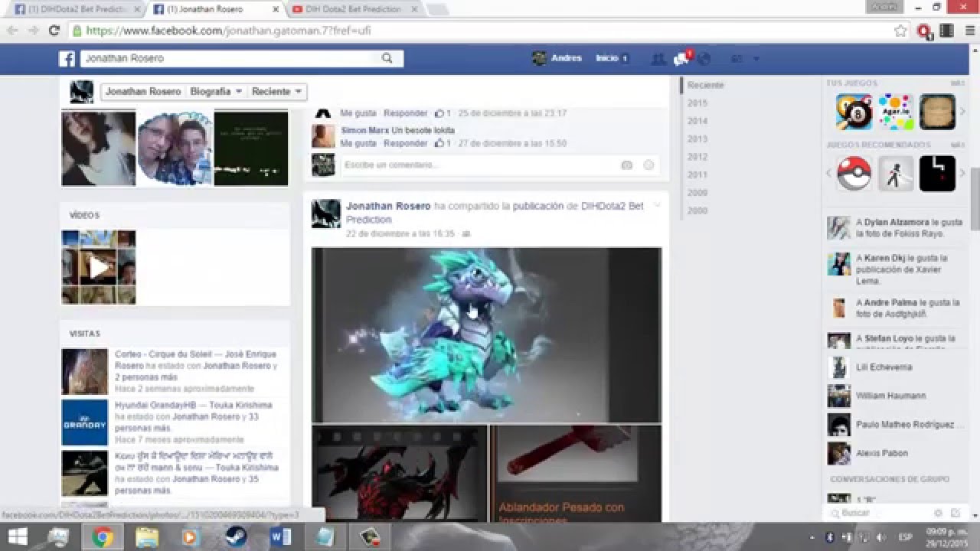Open notifications globe icon
The height and width of the screenshot is (551, 980).
tap(704, 59)
